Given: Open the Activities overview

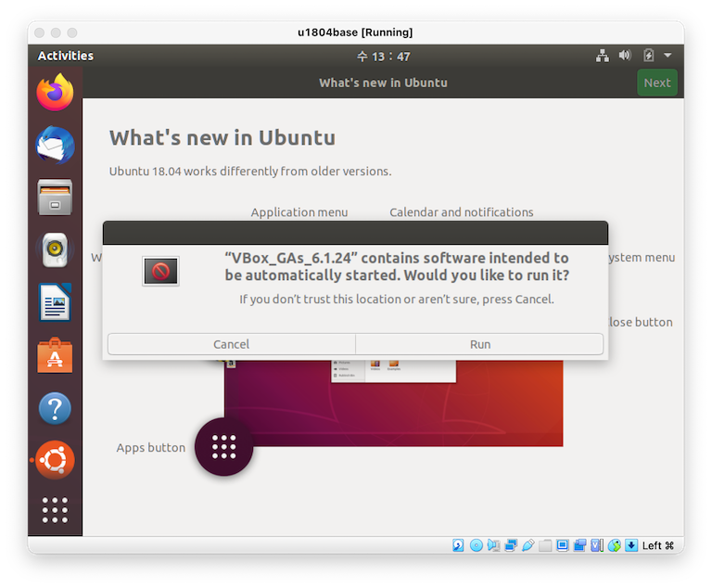Looking at the screenshot, I should [x=66, y=56].
